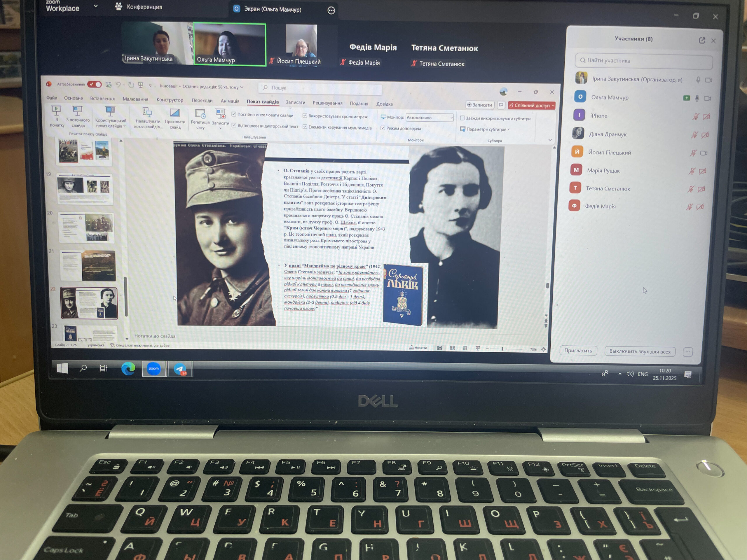Expand 'Параметри субтитрів' dropdown
This screenshot has height=560, width=747.
point(486,129)
